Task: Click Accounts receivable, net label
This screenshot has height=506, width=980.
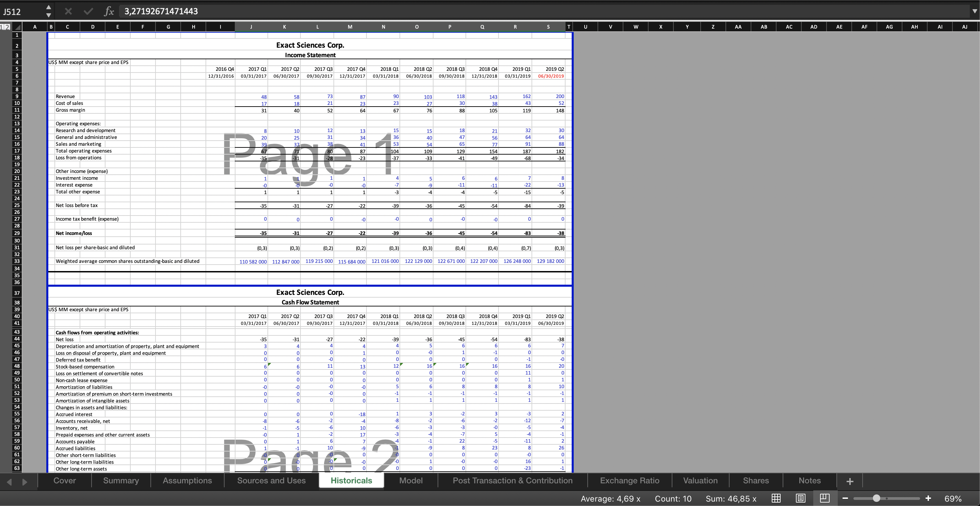Action: click(83, 421)
